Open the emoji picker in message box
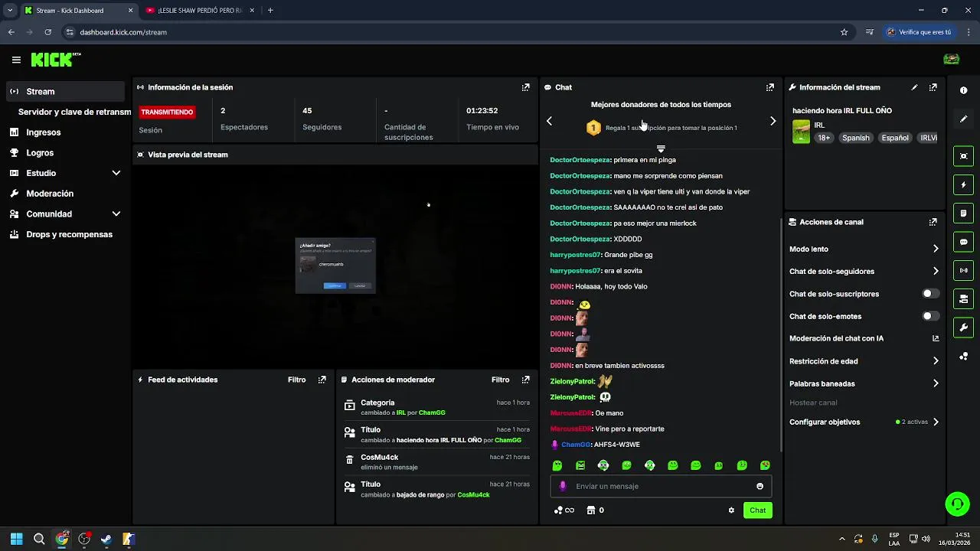The width and height of the screenshot is (980, 551). (x=759, y=486)
